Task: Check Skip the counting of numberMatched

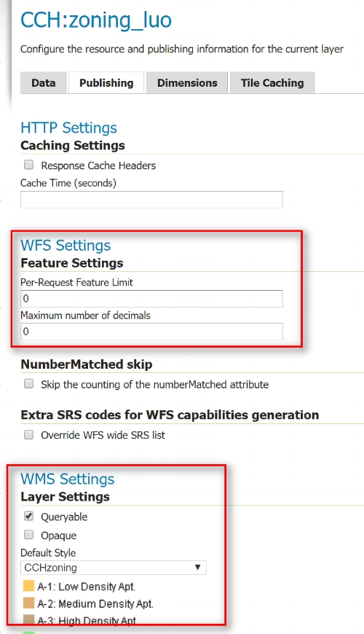Action: tap(28, 383)
